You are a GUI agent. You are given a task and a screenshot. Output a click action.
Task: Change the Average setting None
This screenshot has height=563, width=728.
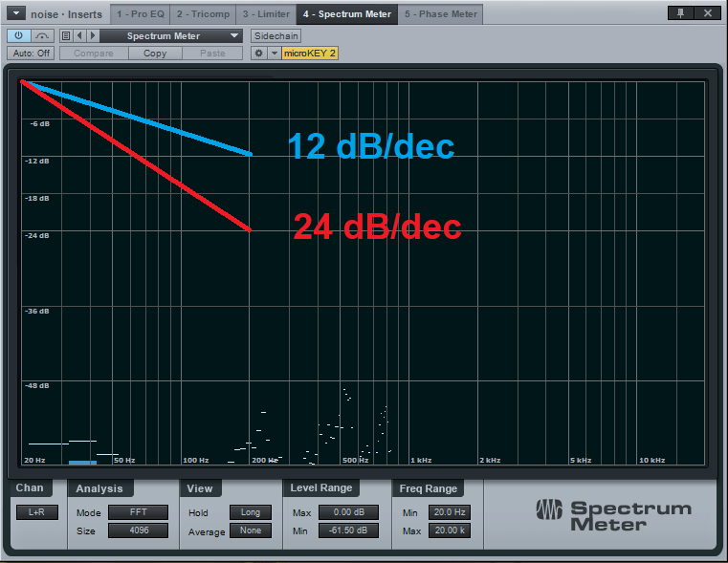(251, 531)
